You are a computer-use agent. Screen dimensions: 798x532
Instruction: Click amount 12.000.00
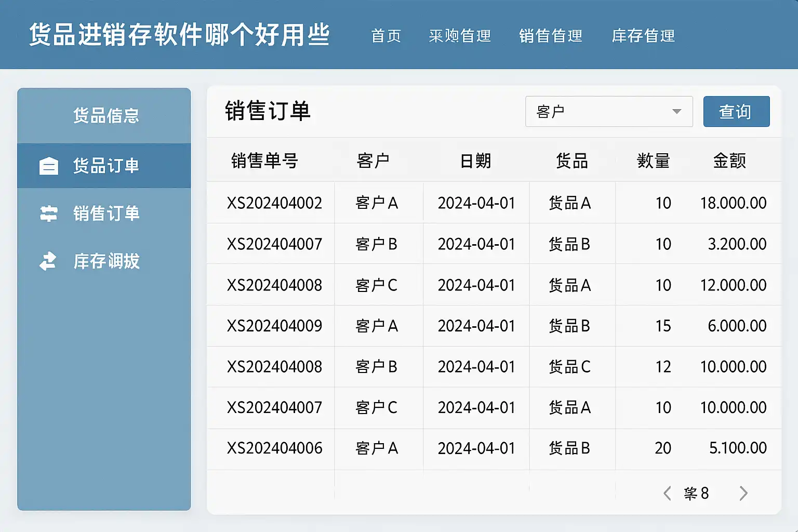point(733,285)
